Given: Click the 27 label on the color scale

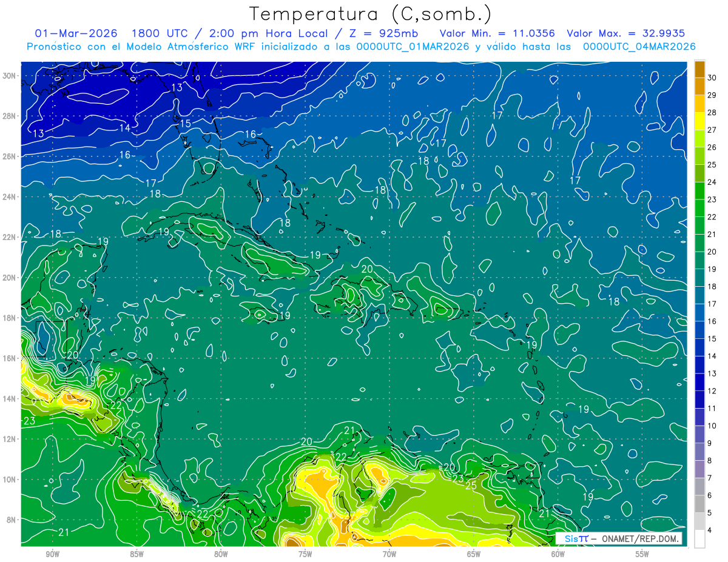Looking at the screenshot, I should 712,130.
